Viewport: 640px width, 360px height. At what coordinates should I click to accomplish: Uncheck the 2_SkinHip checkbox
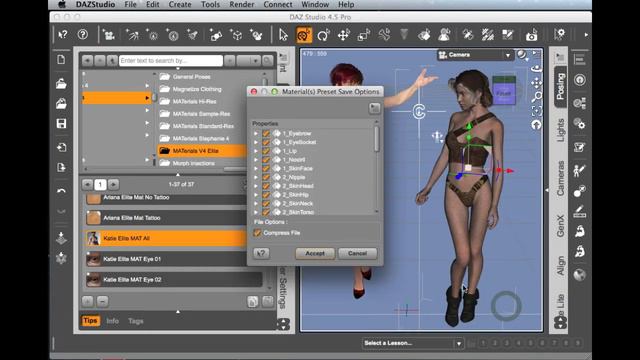click(266, 195)
